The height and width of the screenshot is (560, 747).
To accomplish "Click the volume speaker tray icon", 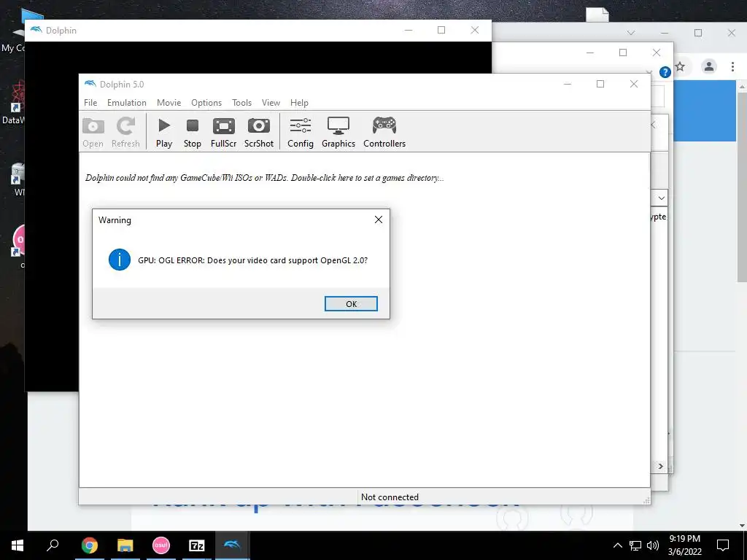I will 653,545.
